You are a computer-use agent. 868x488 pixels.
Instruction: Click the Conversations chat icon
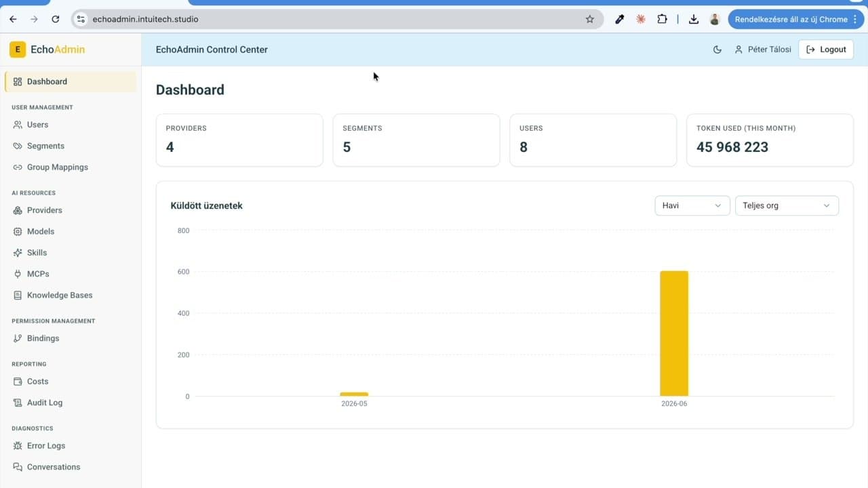click(x=18, y=467)
